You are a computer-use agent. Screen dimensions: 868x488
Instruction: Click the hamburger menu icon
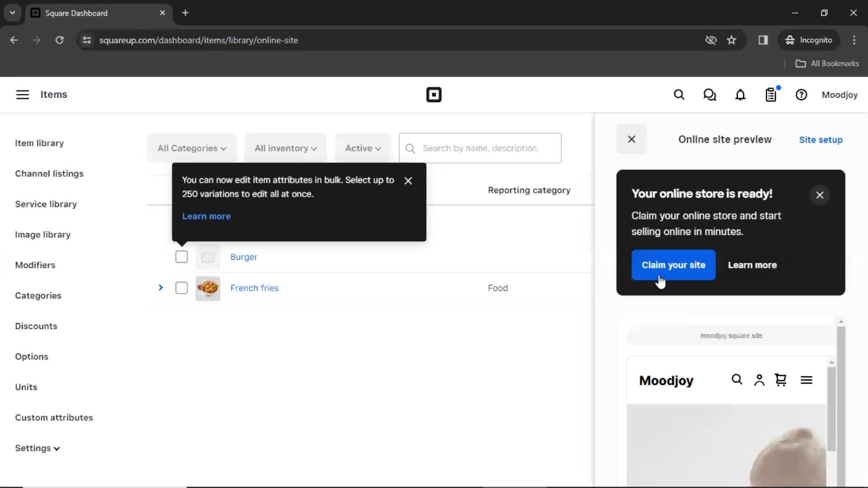[22, 95]
